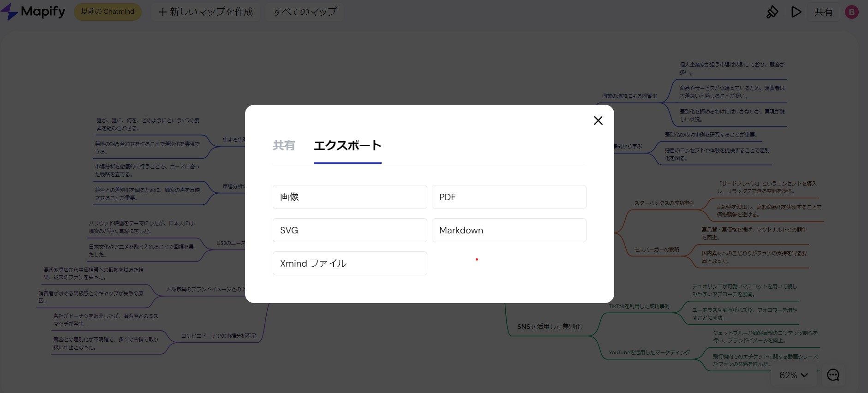Select node starting 国内素材へのこだわり

pyautogui.click(x=754, y=257)
